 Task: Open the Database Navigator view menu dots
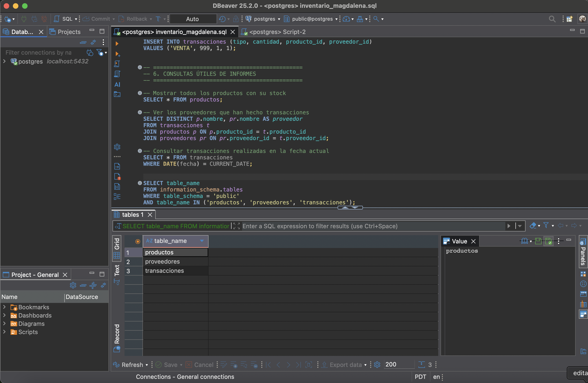point(103,42)
